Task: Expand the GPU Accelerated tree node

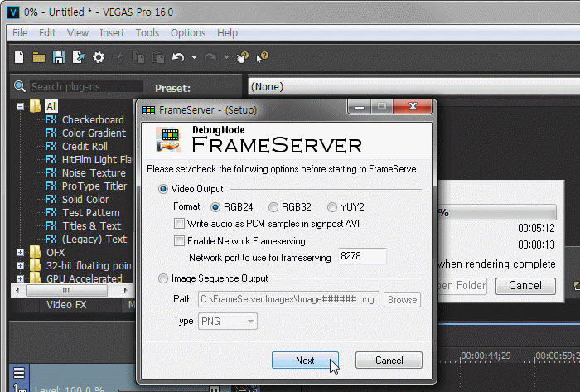Action: coord(21,278)
